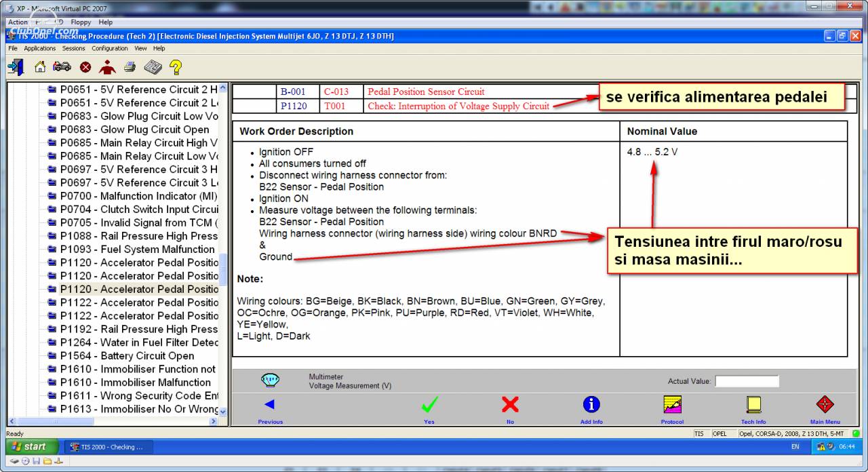Click tree scrollbar down arrow
868x472 pixels.
click(224, 411)
